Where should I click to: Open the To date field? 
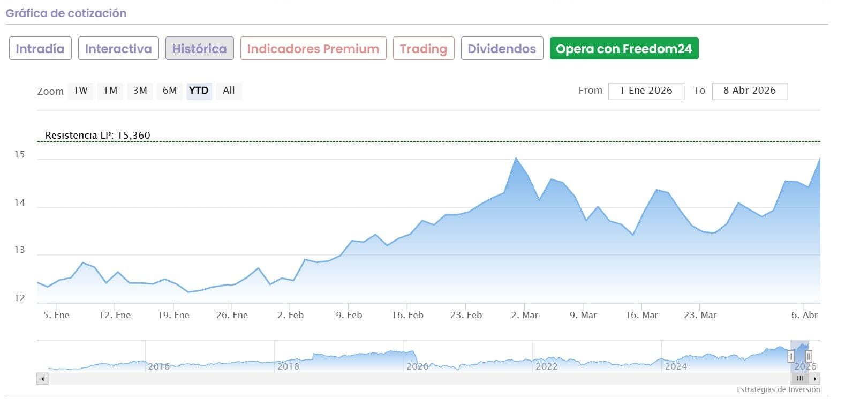click(749, 91)
